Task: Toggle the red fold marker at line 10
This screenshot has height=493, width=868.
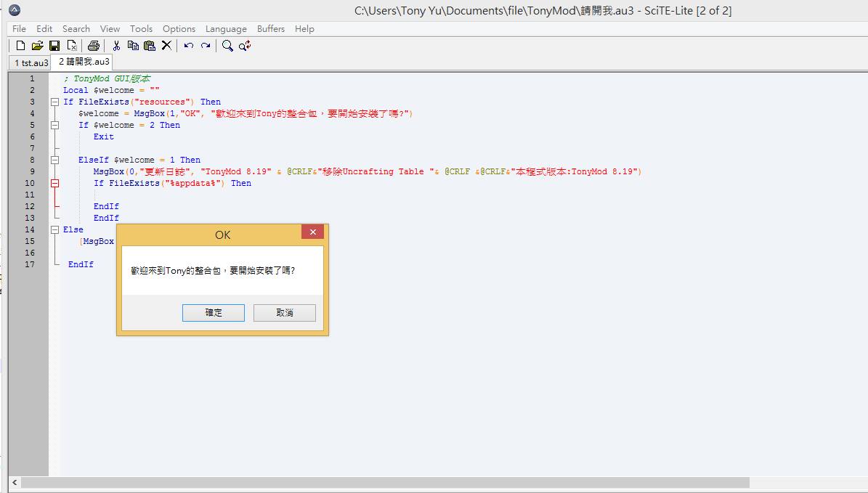Action: [54, 184]
